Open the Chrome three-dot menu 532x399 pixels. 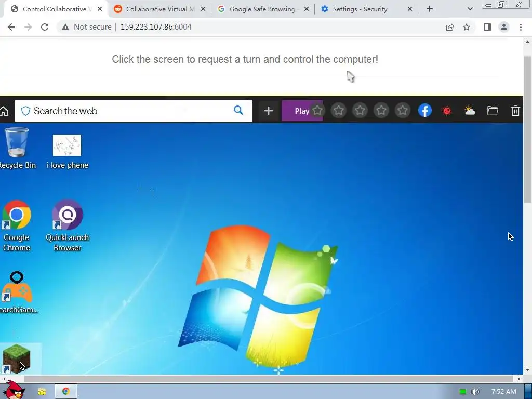[x=521, y=27]
